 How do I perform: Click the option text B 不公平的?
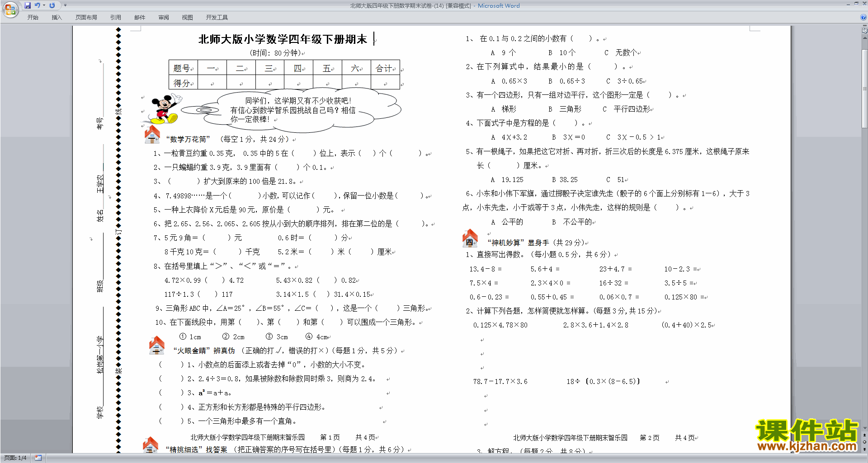tap(572, 222)
